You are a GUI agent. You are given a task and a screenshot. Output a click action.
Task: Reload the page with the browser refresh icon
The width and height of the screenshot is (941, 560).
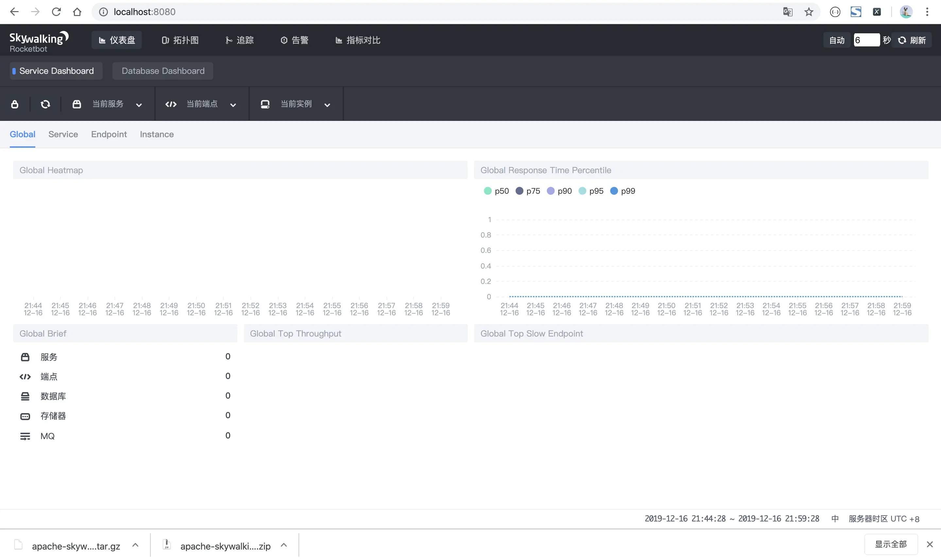pyautogui.click(x=56, y=12)
